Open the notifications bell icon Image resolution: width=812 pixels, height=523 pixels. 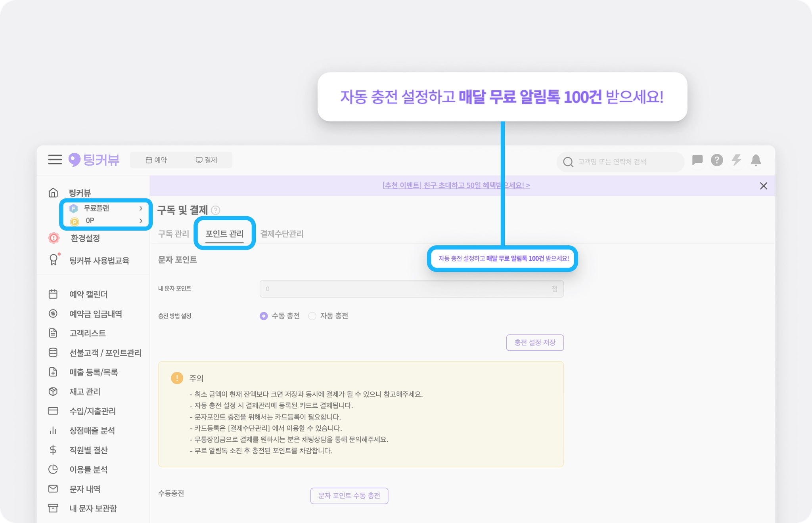756,160
